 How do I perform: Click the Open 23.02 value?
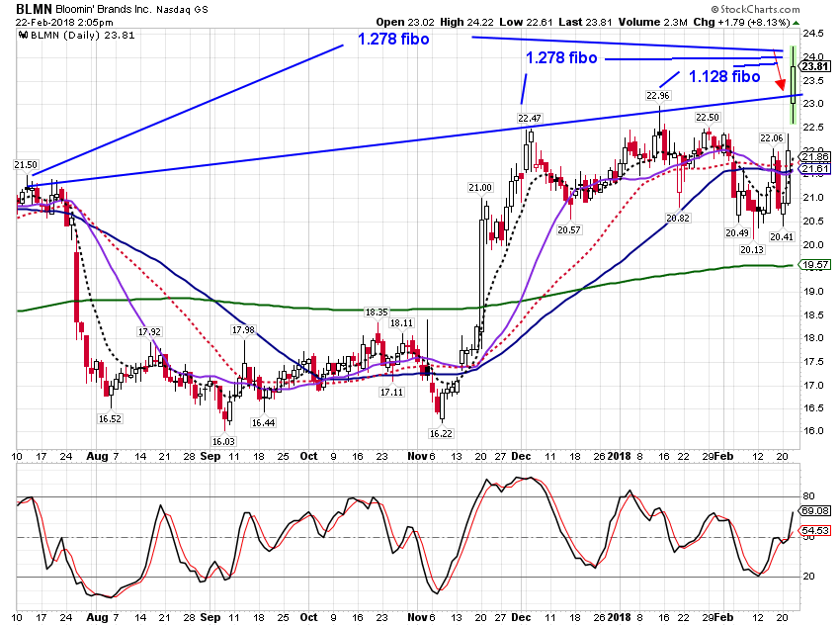point(405,22)
